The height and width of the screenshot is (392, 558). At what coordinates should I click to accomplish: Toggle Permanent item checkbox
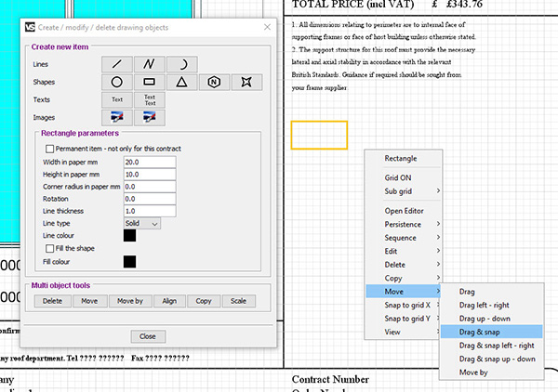coord(50,149)
